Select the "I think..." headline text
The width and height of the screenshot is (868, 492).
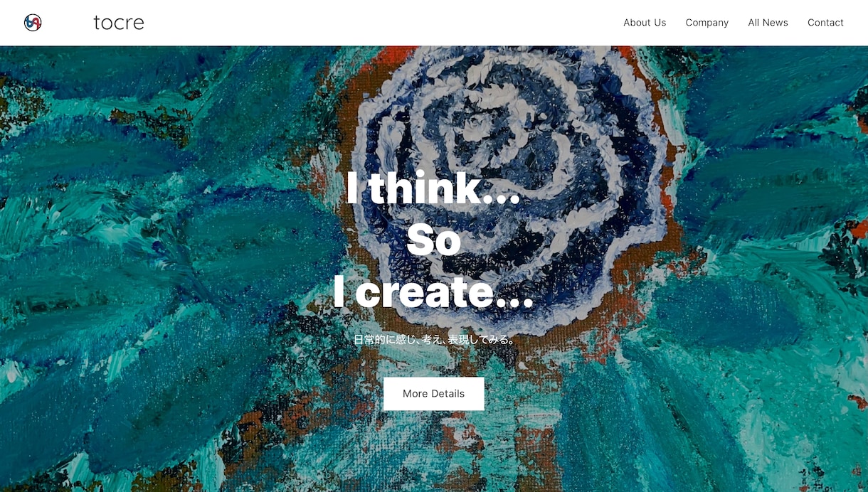433,188
